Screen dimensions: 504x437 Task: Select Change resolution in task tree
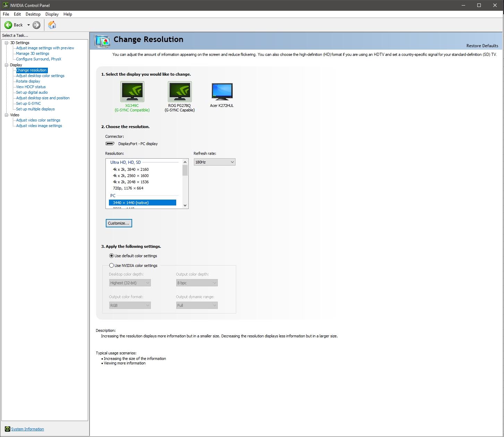tap(32, 70)
